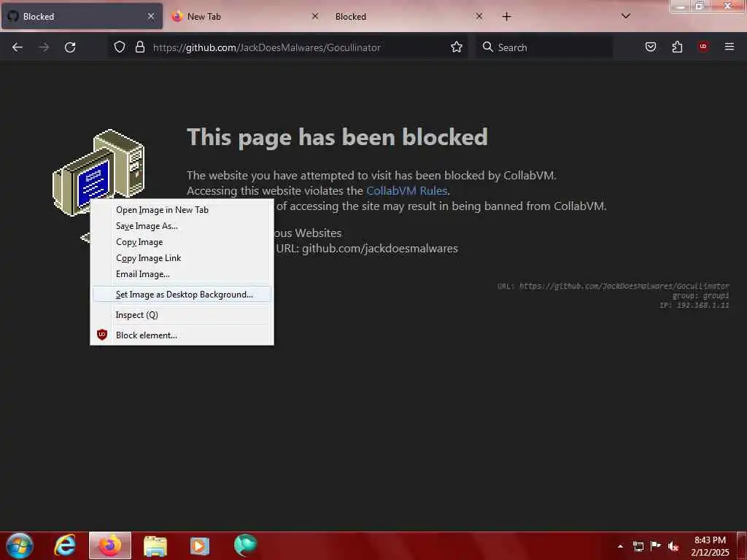Click the network tray icon
Viewport: 747px width, 560px height.
coord(638,546)
